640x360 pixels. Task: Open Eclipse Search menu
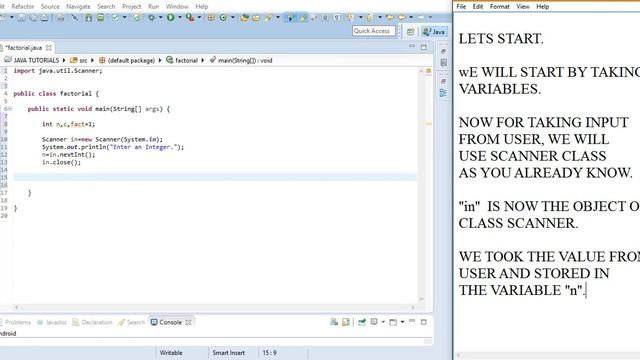106,7
